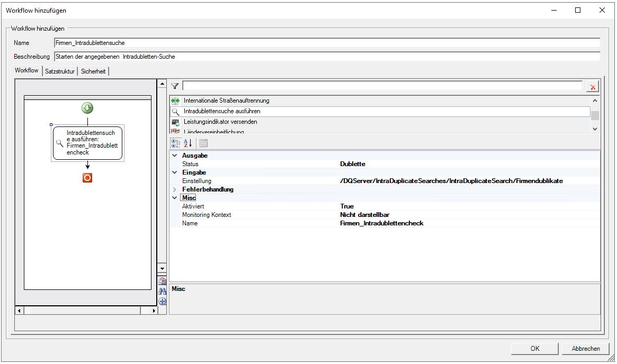Sort properties alphabetically with A-Z button
The height and width of the screenshot is (364, 617).
(188, 143)
